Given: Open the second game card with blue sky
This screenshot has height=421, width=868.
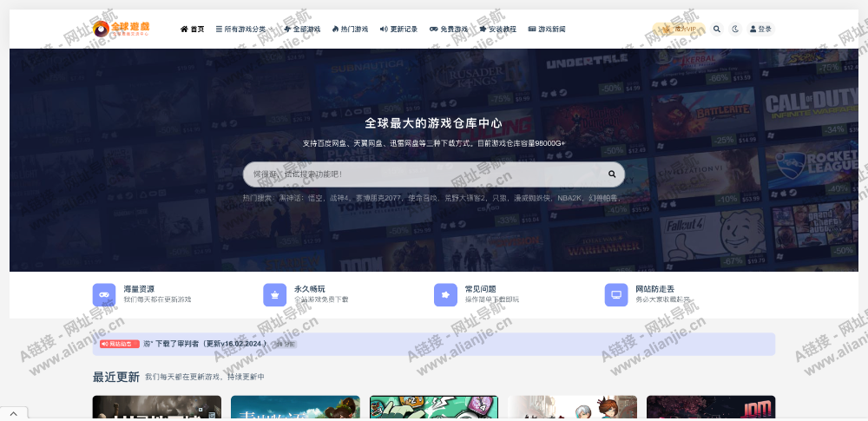Looking at the screenshot, I should click(295, 407).
